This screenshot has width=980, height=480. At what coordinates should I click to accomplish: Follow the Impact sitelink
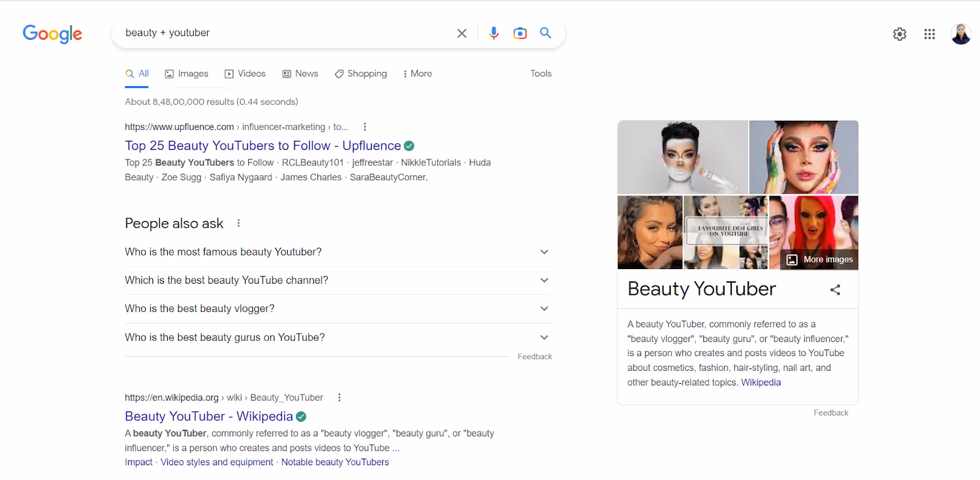coord(138,462)
